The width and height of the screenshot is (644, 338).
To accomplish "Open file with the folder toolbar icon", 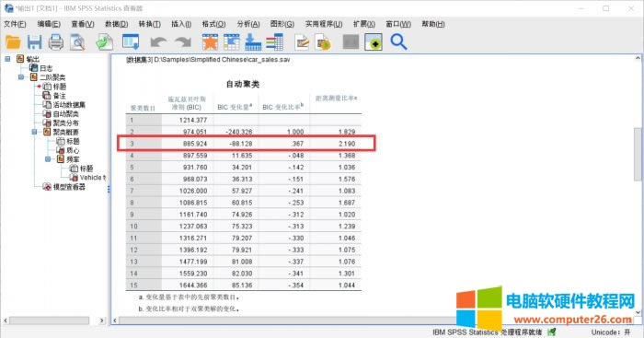I will (x=13, y=42).
